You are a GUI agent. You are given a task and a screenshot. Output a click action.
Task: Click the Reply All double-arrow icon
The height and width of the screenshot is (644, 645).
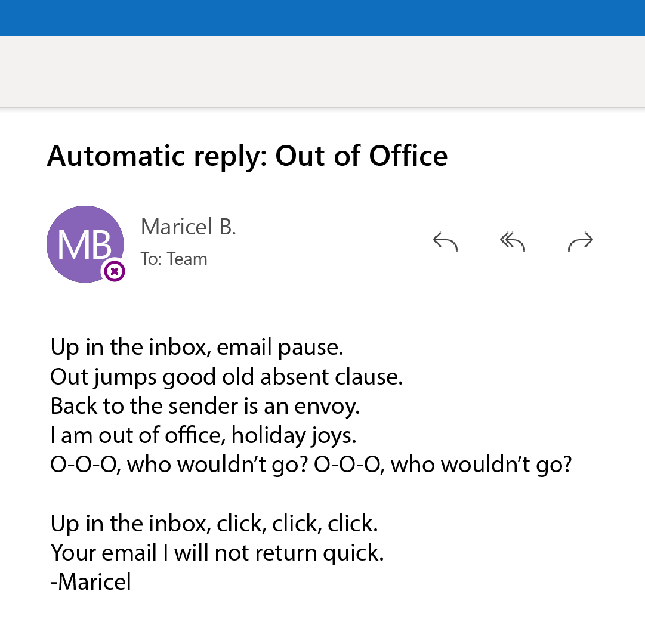(x=513, y=241)
